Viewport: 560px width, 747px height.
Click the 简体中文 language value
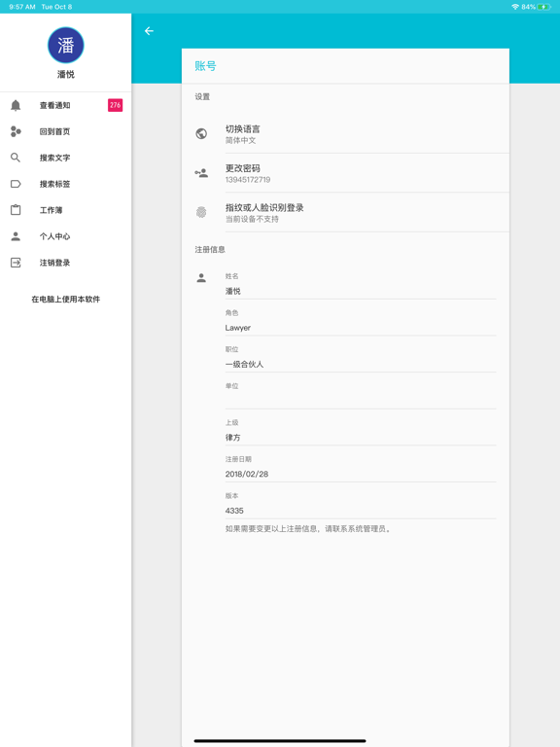[240, 140]
